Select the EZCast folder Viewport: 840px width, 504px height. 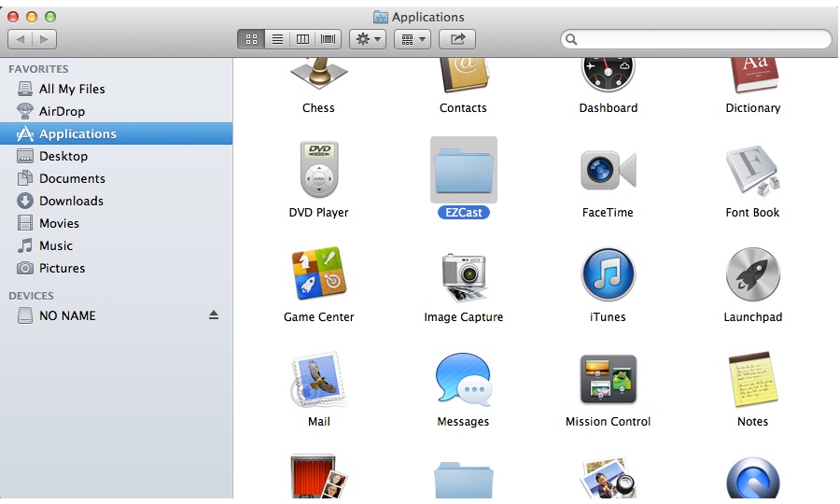pyautogui.click(x=463, y=170)
